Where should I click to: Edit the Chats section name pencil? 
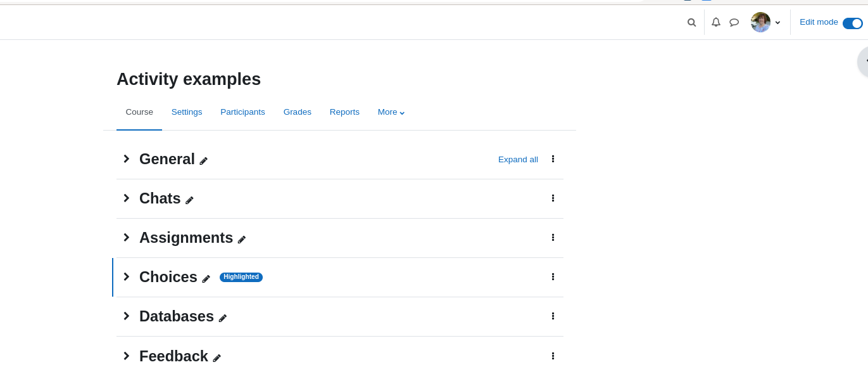189,200
